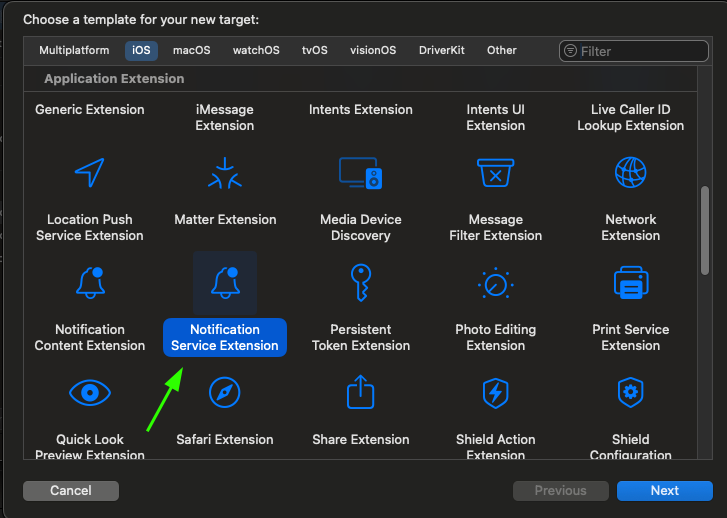Select Live Caller ID Lookup Extension label

[631, 117]
